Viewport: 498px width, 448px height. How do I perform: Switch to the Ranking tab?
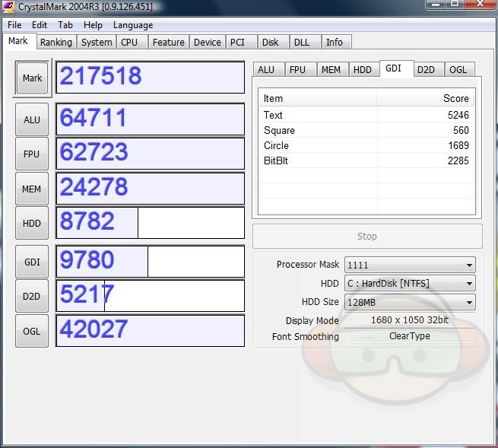[56, 43]
